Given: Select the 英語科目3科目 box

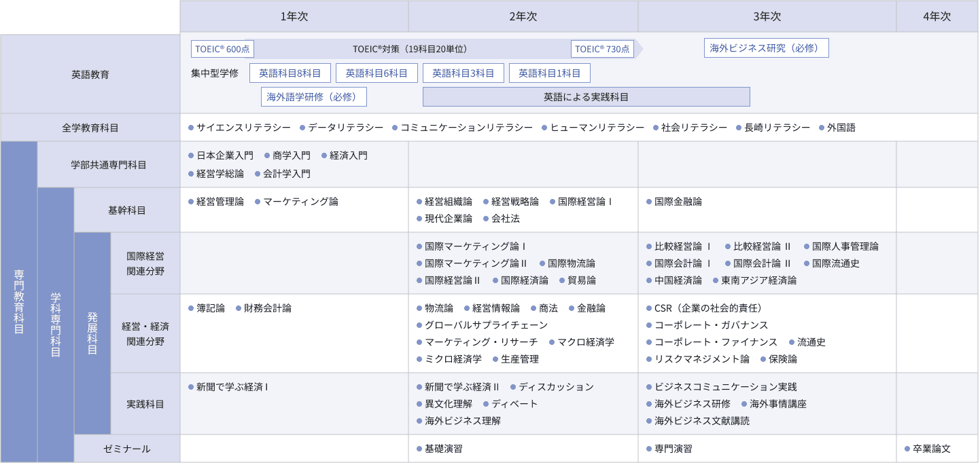Looking at the screenshot, I should click(x=463, y=73).
